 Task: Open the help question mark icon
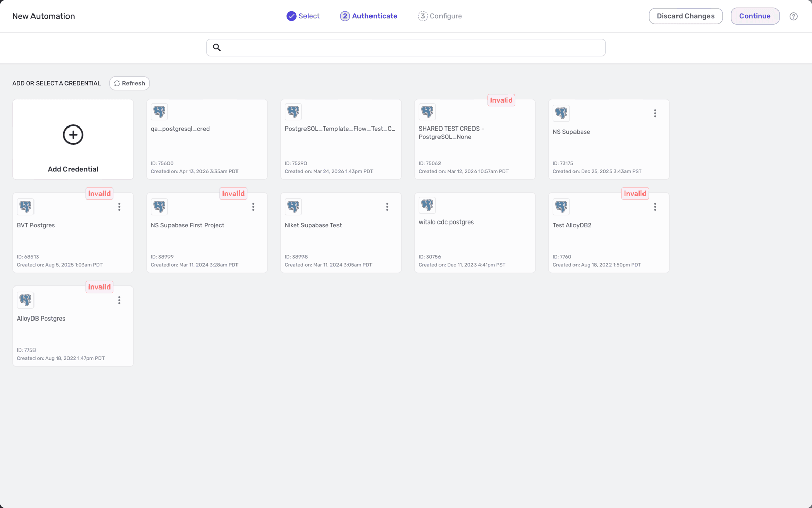[x=794, y=16]
